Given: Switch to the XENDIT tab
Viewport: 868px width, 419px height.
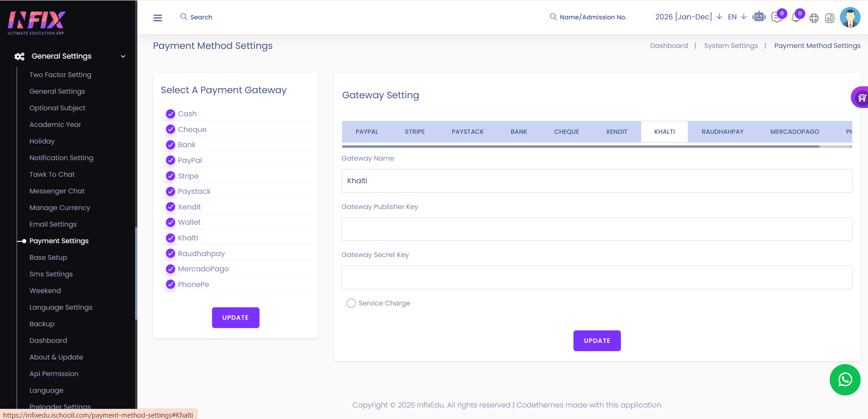Looking at the screenshot, I should pyautogui.click(x=616, y=132).
